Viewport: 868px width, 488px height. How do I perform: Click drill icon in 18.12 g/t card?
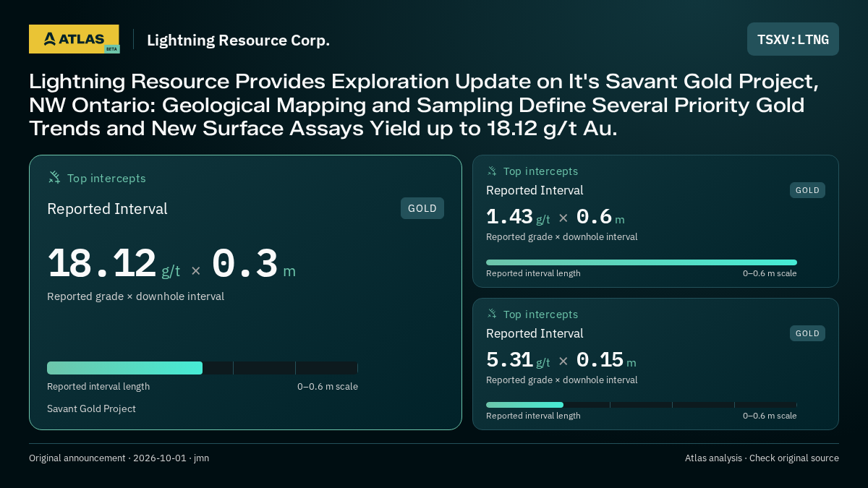[54, 177]
